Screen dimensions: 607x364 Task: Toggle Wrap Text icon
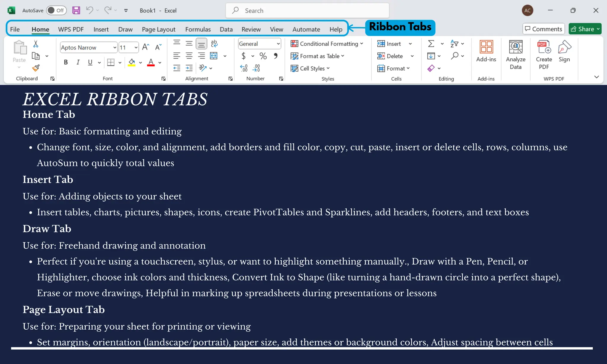[x=214, y=44]
